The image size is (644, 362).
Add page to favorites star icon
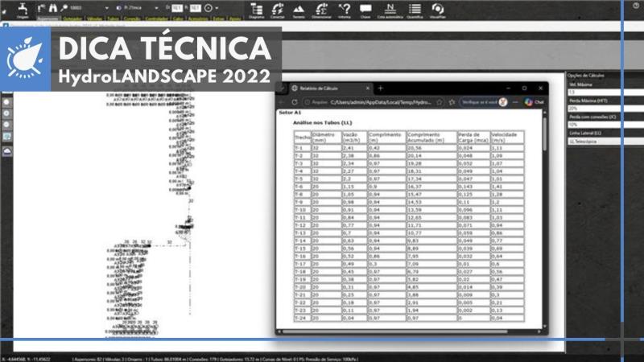coord(440,102)
